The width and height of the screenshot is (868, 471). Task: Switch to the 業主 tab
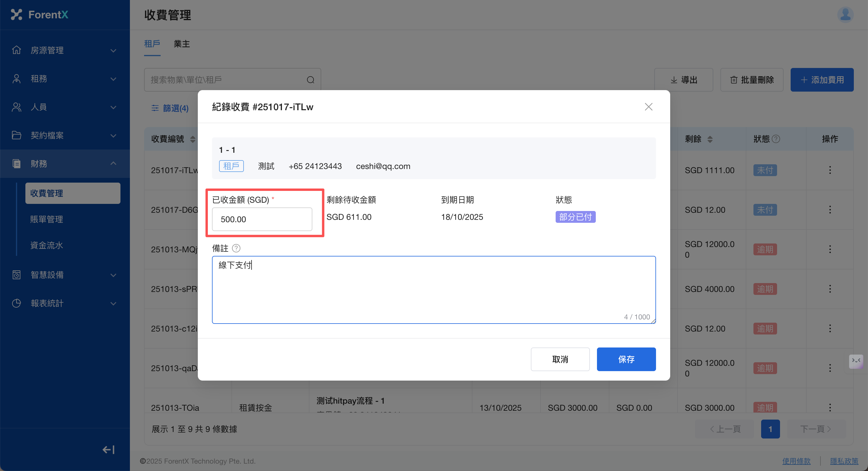(182, 44)
